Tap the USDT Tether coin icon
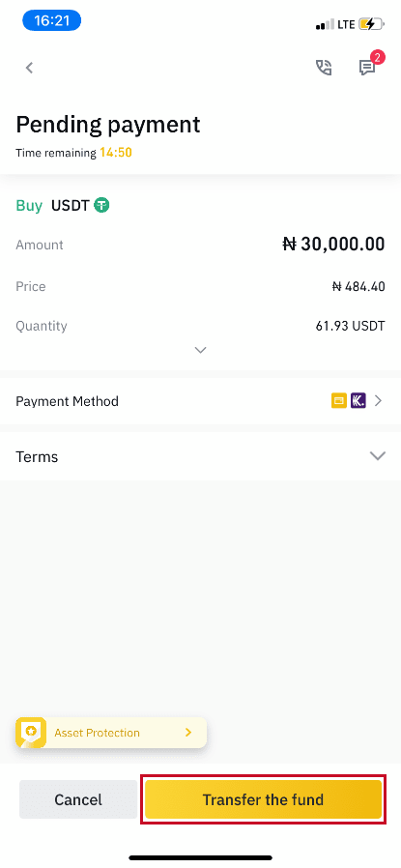 point(101,205)
